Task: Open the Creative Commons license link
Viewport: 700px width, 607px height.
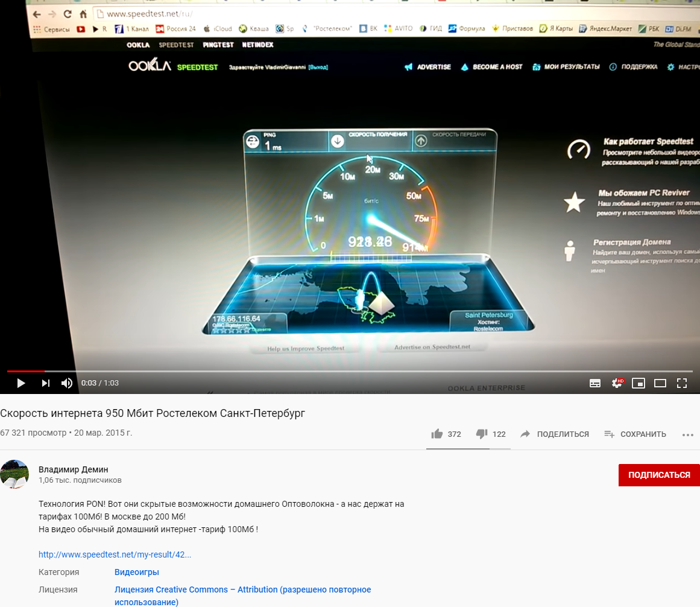Action: 242,590
